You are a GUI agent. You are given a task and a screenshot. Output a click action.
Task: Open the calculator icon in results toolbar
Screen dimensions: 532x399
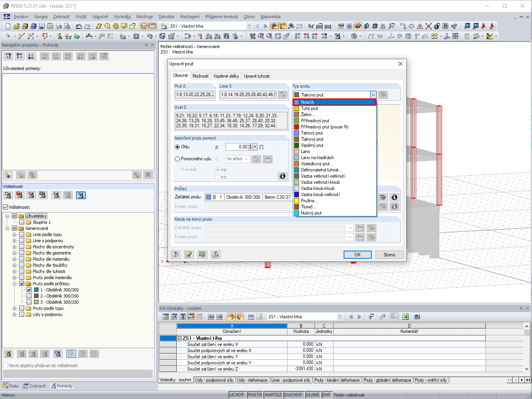(417, 316)
